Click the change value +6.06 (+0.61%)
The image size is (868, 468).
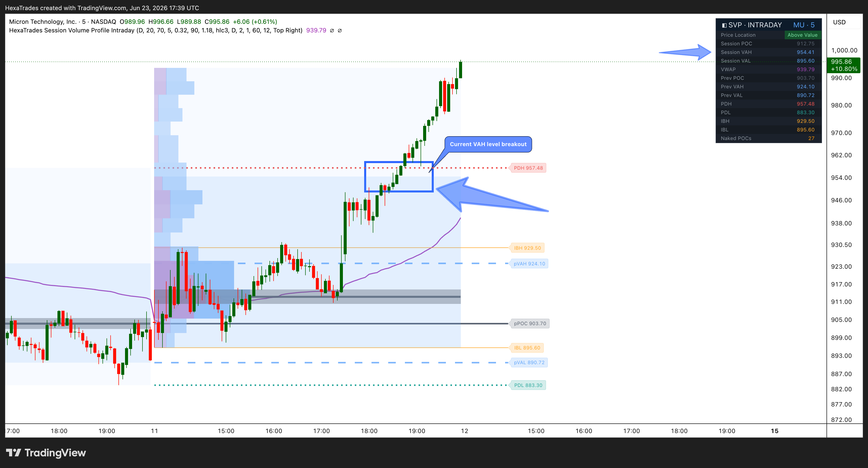(x=255, y=22)
